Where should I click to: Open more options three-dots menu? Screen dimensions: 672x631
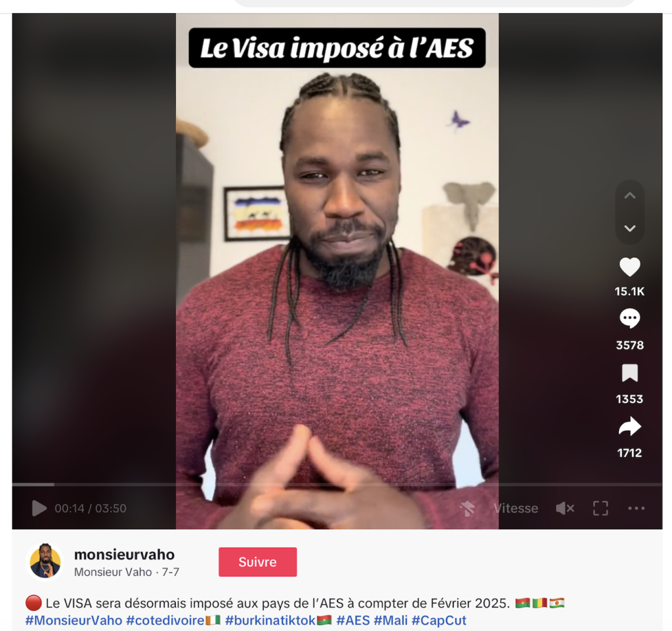pos(636,508)
